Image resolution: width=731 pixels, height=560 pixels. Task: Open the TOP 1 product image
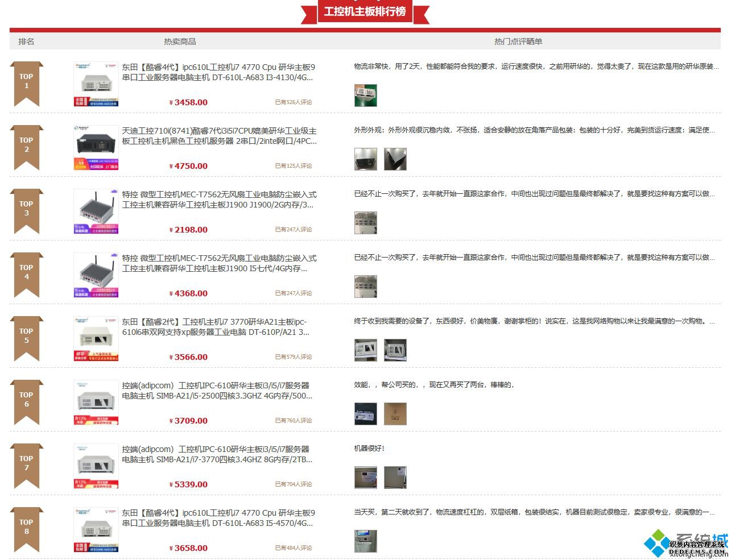point(96,84)
